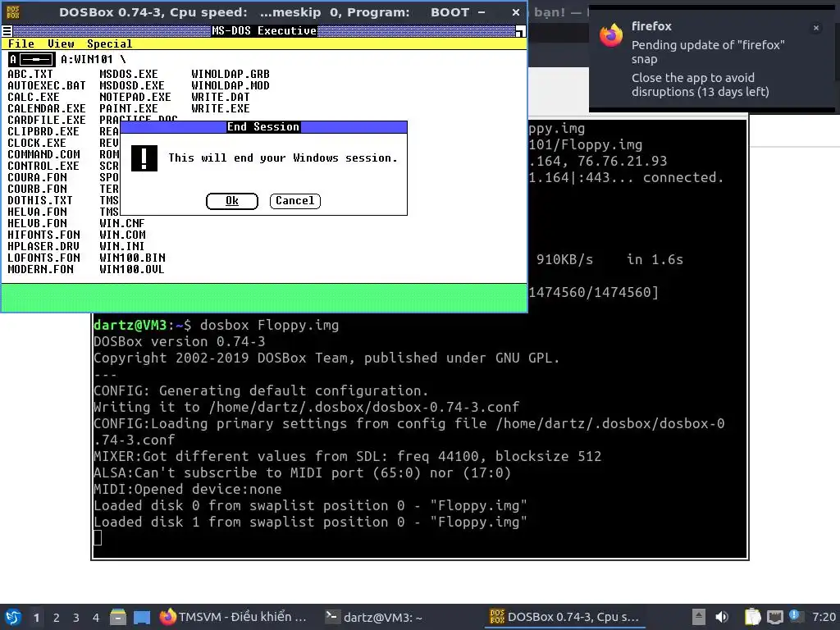Select file MODERN.FON

click(40, 269)
